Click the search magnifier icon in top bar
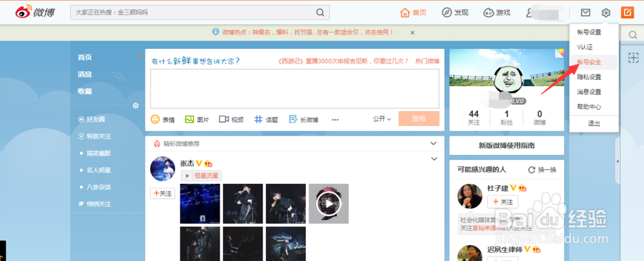644x261 pixels. tap(320, 12)
